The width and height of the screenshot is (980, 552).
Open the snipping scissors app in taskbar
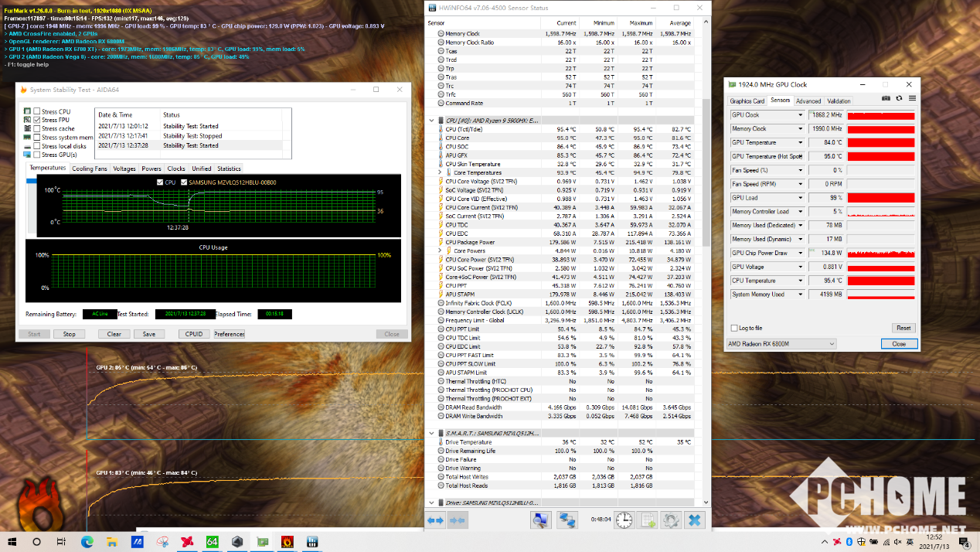[162, 542]
